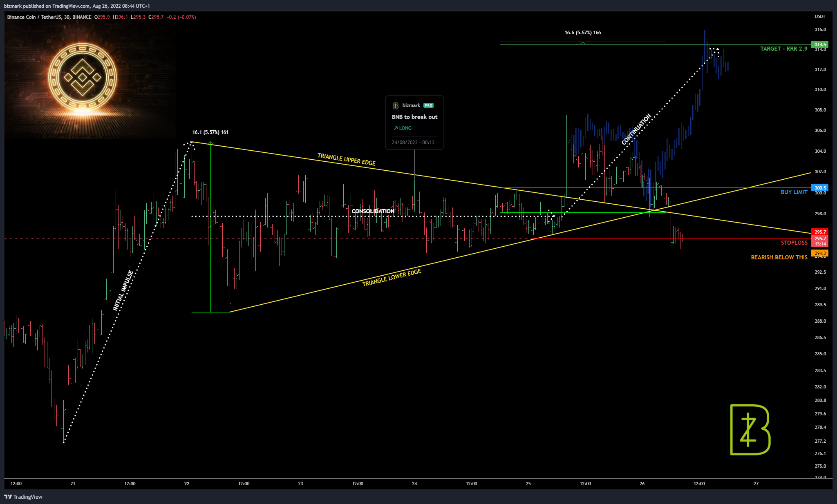Click the LONG arrow label in idea card

click(x=403, y=128)
